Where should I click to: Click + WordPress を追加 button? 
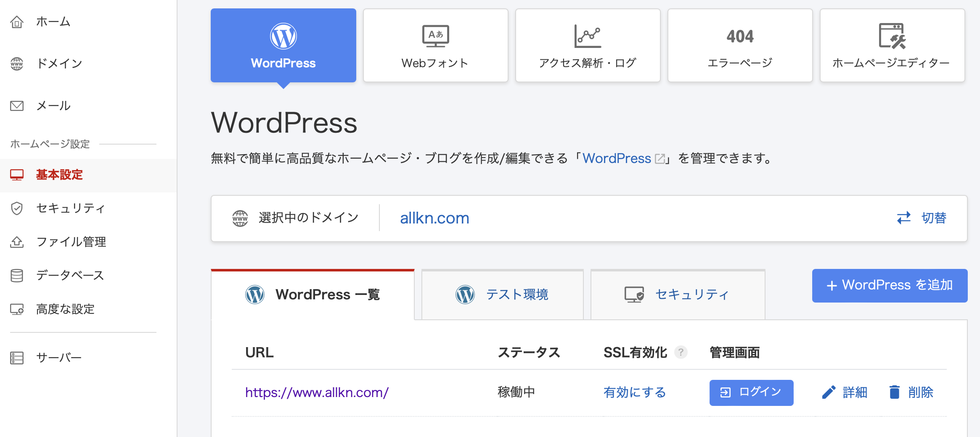click(890, 285)
